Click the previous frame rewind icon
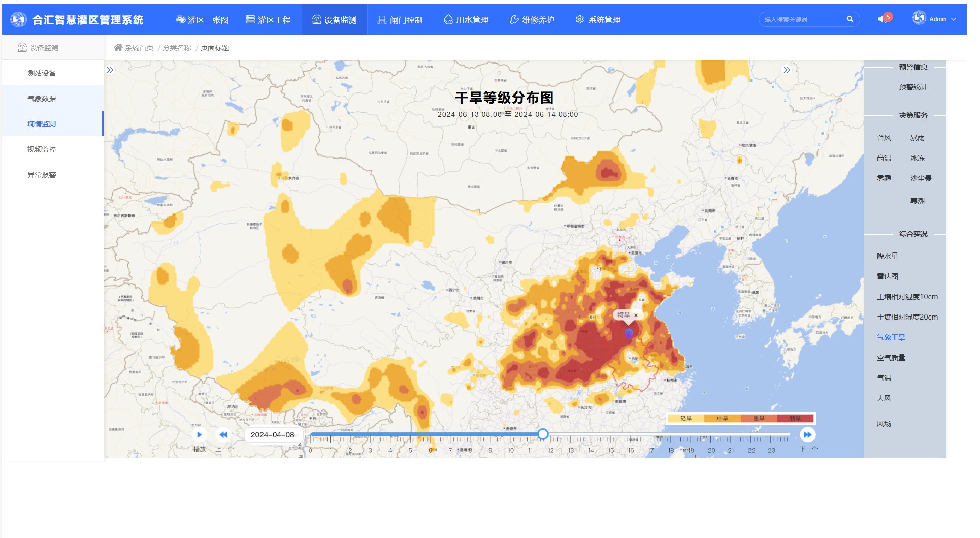 point(223,435)
